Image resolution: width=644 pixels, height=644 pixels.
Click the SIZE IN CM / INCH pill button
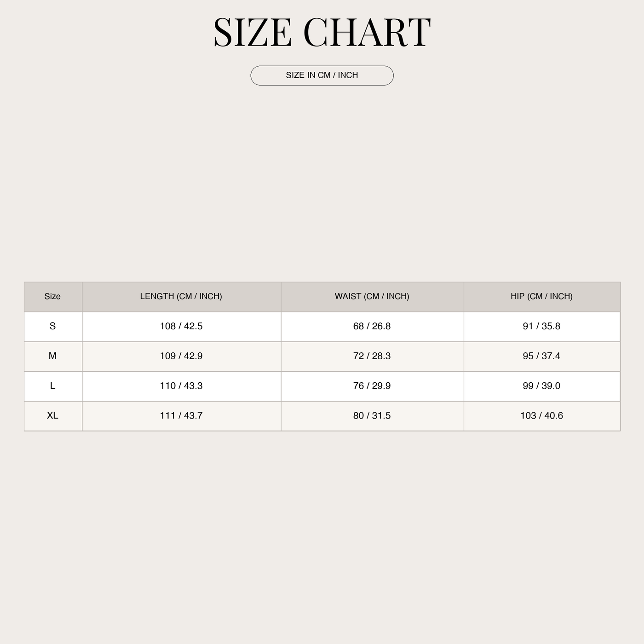click(x=322, y=75)
